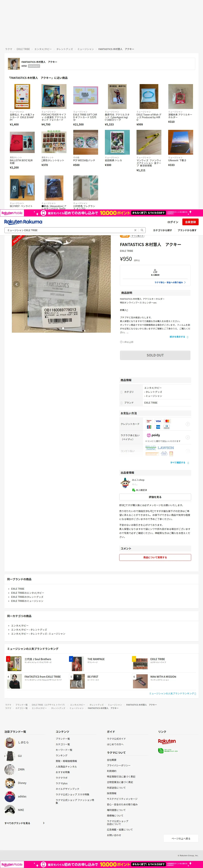Open ラクマ安心・安全への取り組み chevron link
Screen dimensions: 203x868
pos(170,282)
